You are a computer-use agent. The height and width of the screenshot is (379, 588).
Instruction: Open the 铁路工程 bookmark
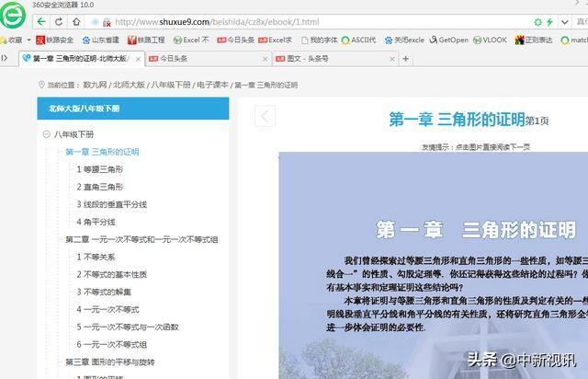pos(146,40)
